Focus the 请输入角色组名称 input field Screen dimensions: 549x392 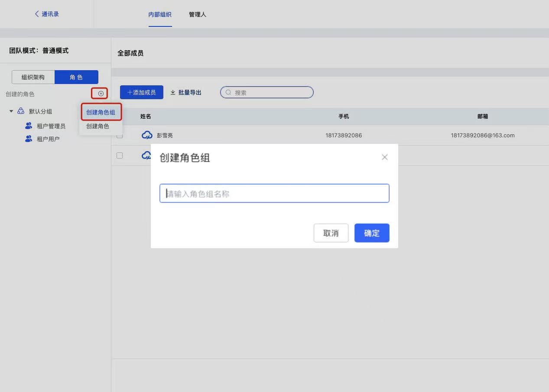[274, 194]
